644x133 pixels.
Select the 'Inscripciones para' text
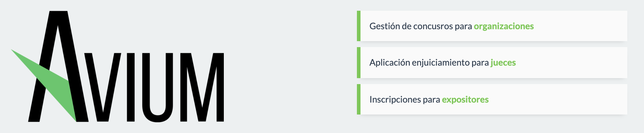click(x=404, y=100)
